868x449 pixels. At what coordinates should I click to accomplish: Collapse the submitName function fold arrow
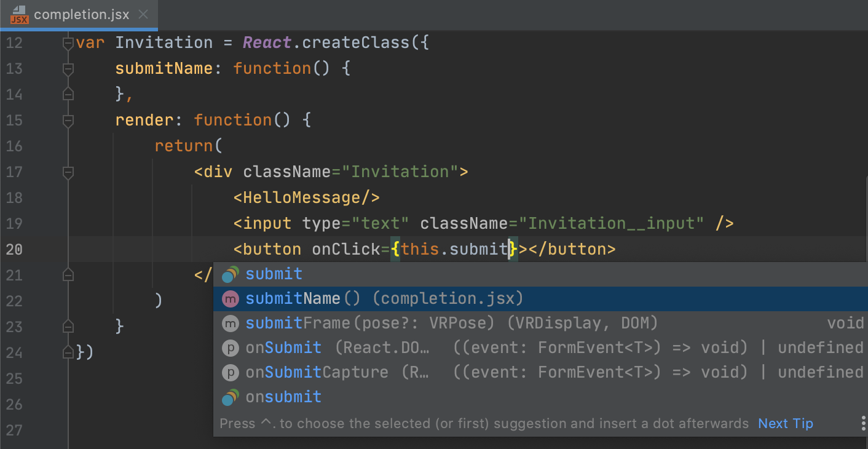68,68
